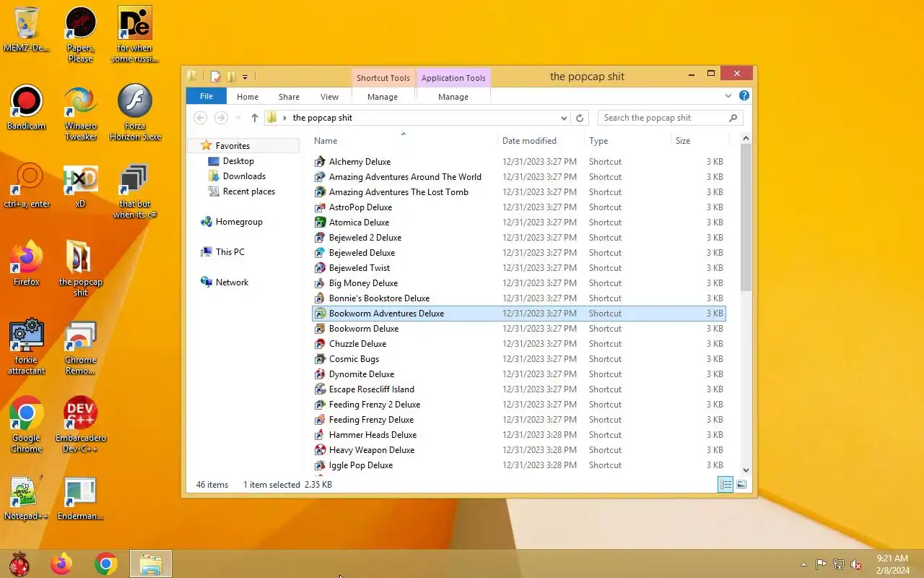The width and height of the screenshot is (924, 578).
Task: Open the Recycle Bin desktop icon
Action: coord(27,30)
